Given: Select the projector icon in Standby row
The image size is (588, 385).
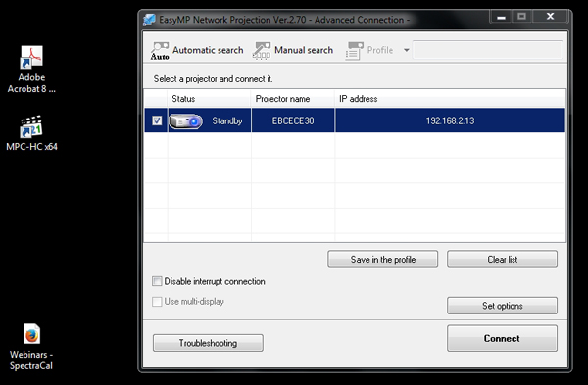Looking at the screenshot, I should click(185, 121).
